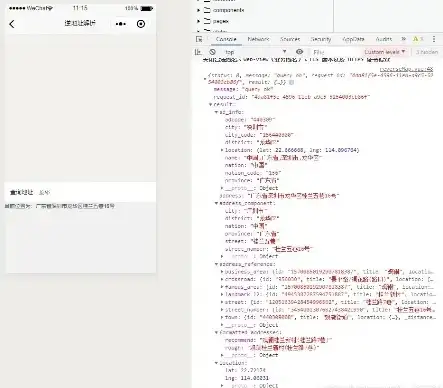Collapse the address_component node
Screen dimensions: 443x388
point(216,203)
